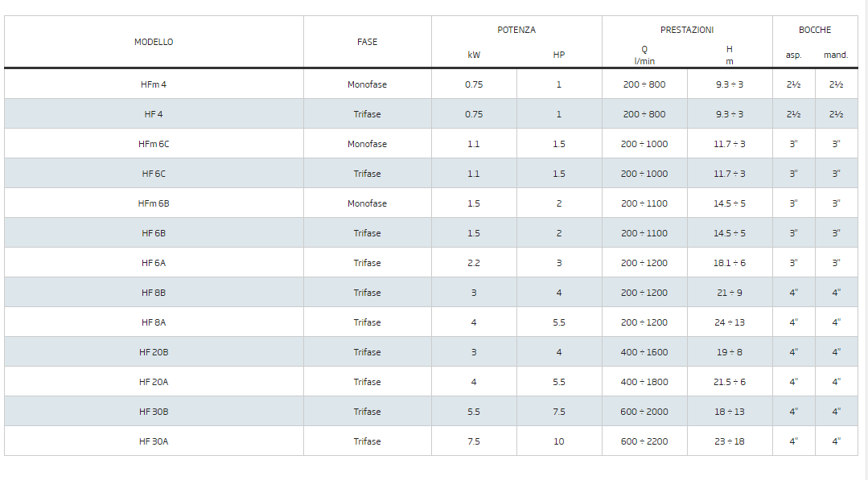
Task: Click the HFm 6C model cell
Action: click(154, 144)
